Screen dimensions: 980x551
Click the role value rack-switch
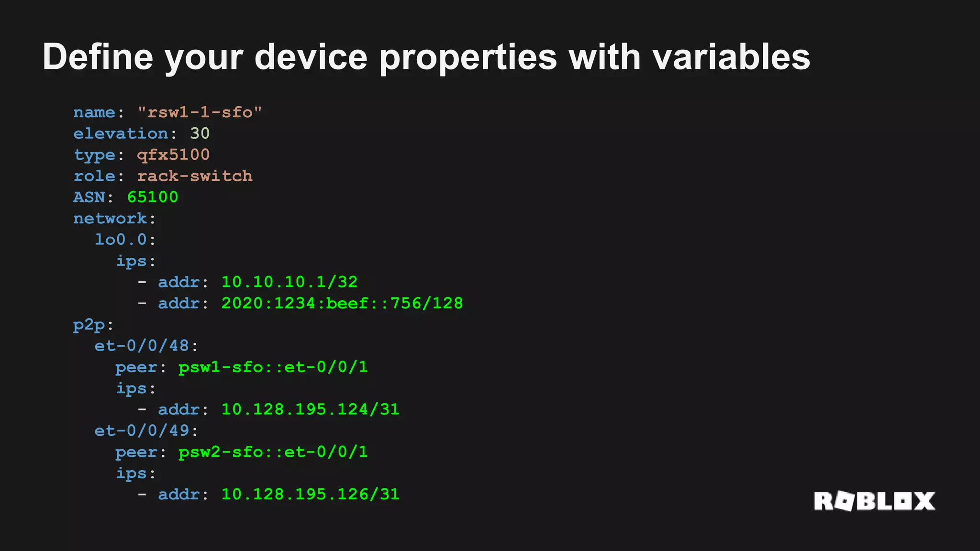pyautogui.click(x=195, y=176)
